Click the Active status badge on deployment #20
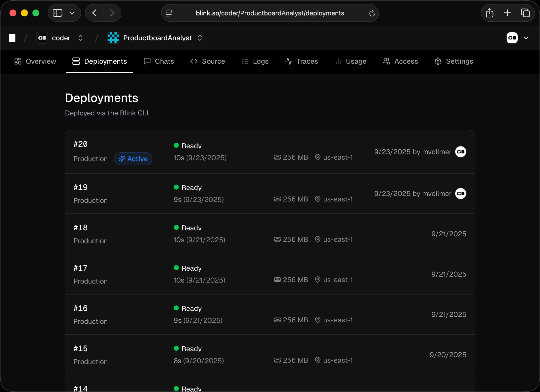This screenshot has width=540, height=392. point(133,159)
